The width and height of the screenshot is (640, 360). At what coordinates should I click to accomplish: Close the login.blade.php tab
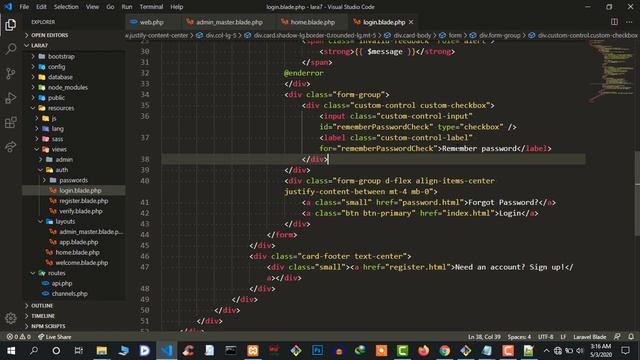(411, 22)
